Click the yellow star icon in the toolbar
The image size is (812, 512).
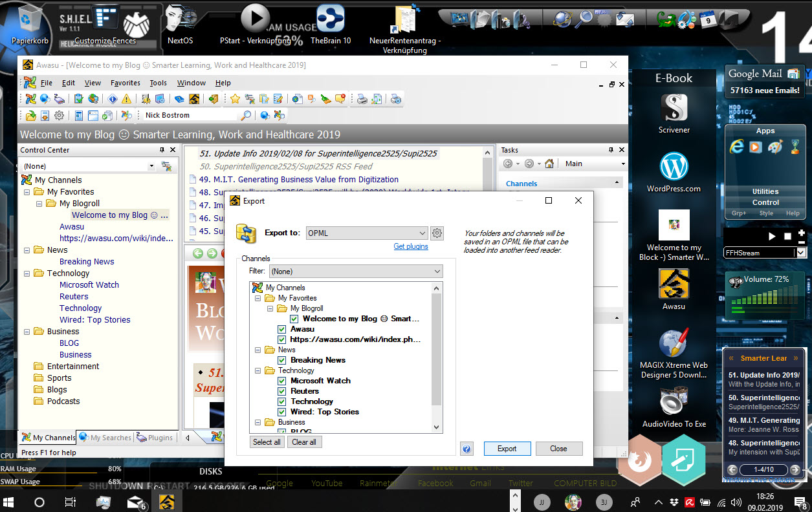pos(235,99)
